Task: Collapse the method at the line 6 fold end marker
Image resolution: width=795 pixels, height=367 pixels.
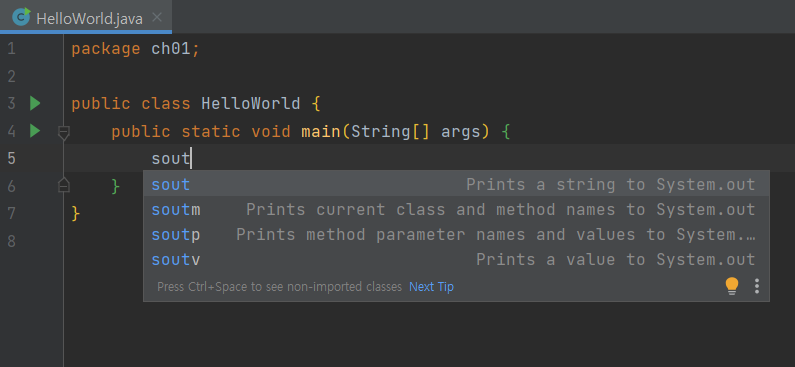Action: pyautogui.click(x=64, y=186)
